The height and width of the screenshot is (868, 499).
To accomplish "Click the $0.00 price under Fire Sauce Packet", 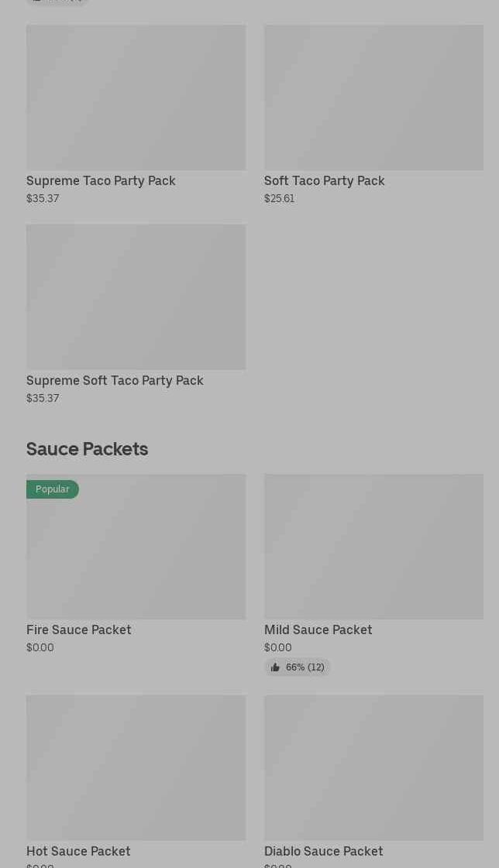I will click(x=40, y=647).
